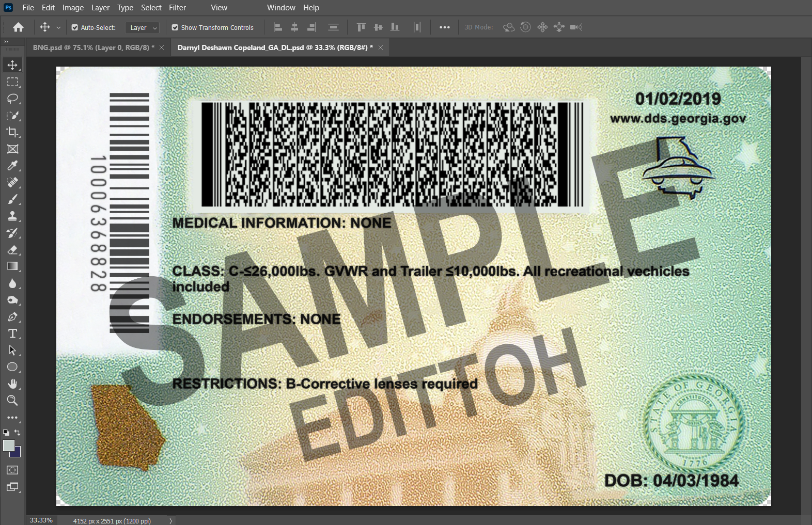This screenshot has height=525, width=812.
Task: Select the Path Selection tool
Action: pyautogui.click(x=12, y=351)
